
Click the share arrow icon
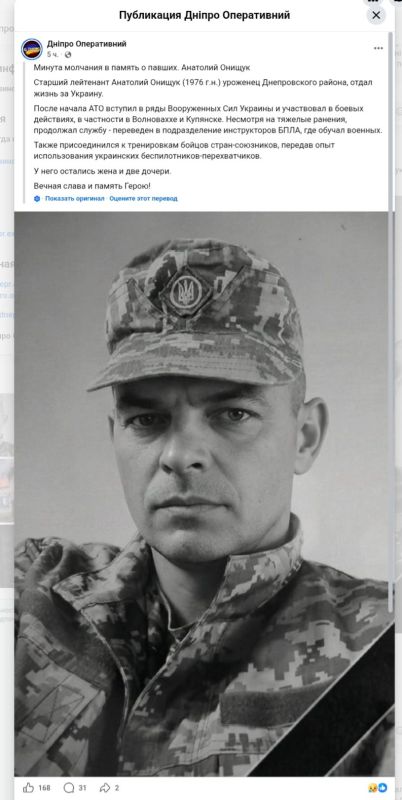pyautogui.click(x=105, y=788)
